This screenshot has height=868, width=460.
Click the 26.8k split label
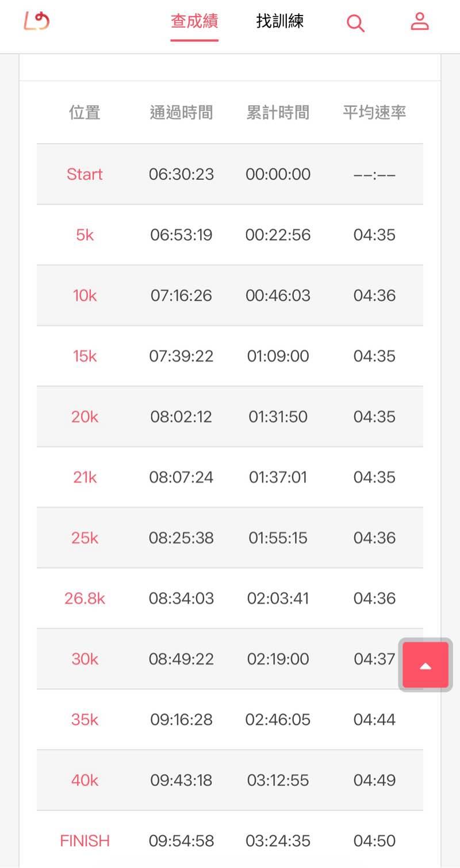[85, 598]
